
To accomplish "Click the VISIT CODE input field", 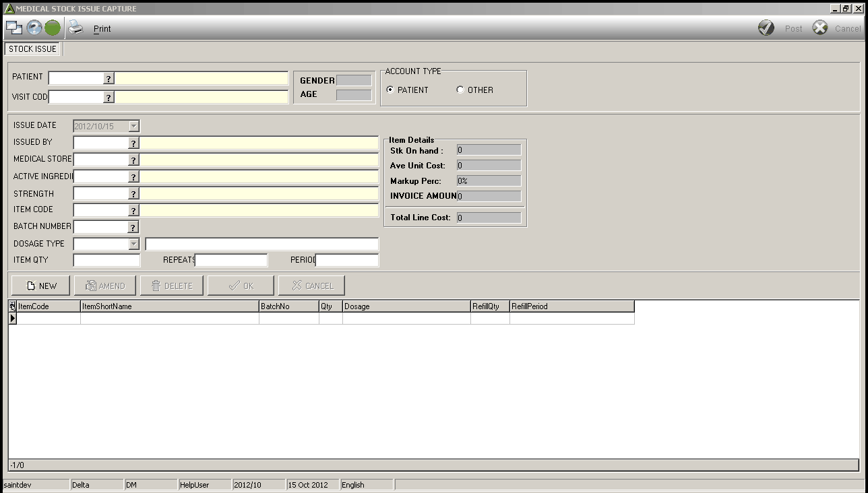I will (x=75, y=98).
